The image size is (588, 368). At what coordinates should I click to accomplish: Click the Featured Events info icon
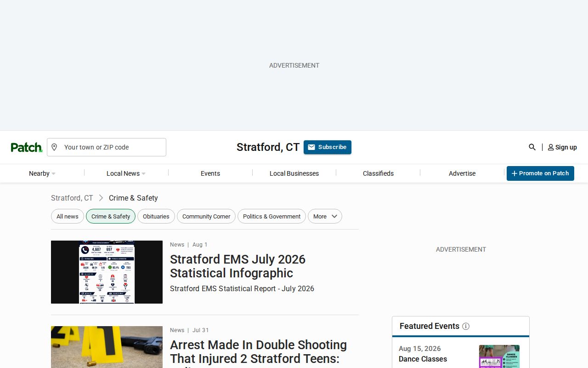(466, 326)
